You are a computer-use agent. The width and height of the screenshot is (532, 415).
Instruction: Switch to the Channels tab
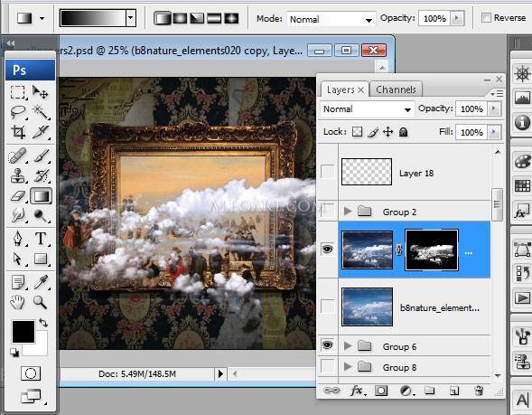pyautogui.click(x=396, y=90)
